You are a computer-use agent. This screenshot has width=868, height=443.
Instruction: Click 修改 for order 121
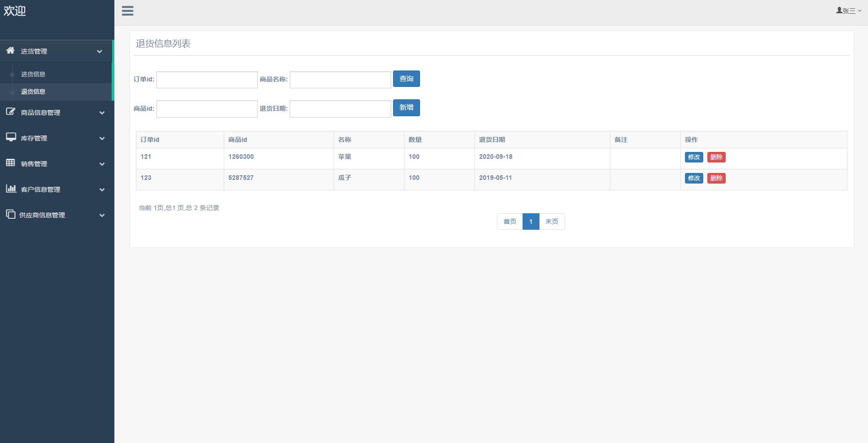[694, 157]
